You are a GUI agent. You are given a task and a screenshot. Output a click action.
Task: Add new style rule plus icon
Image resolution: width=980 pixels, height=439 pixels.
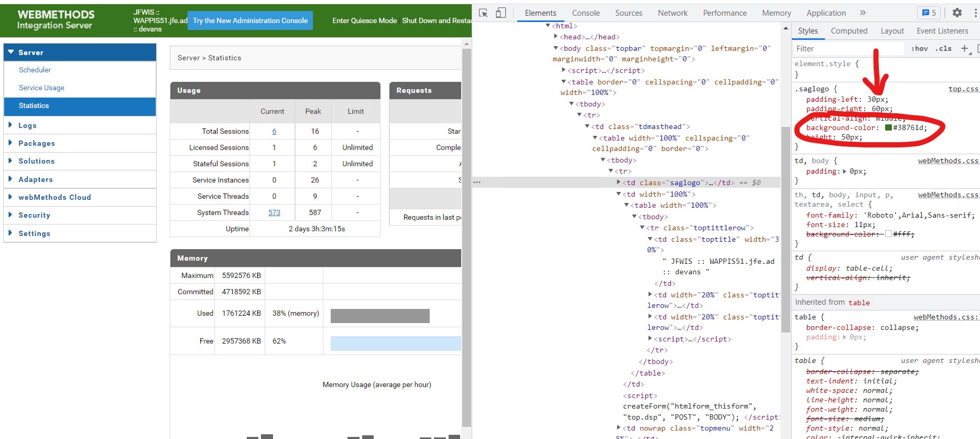tap(964, 48)
